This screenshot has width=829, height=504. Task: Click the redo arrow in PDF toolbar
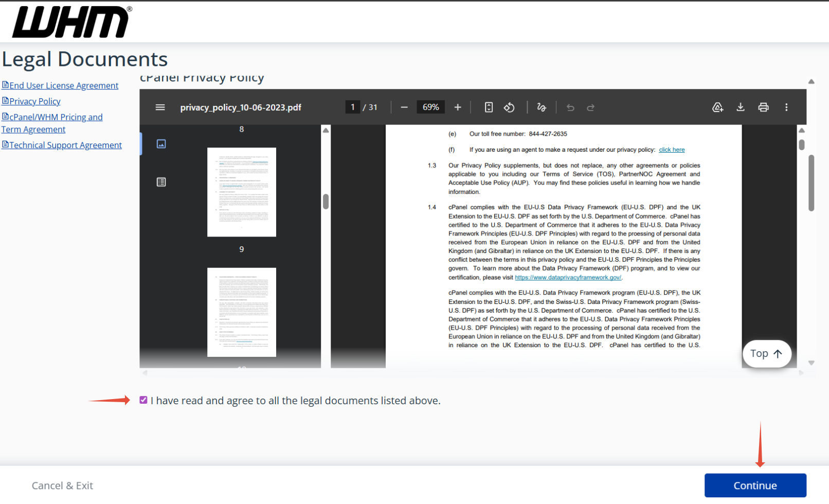(591, 107)
